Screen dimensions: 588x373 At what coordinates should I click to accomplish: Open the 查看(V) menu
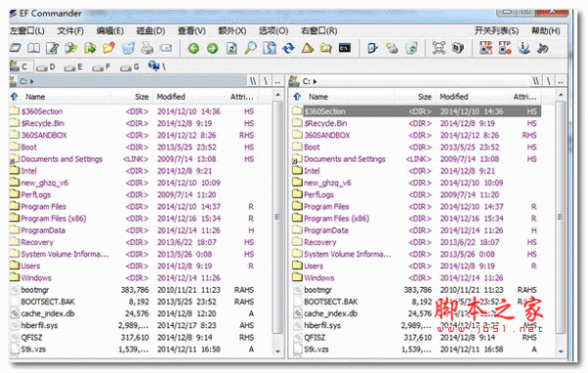pos(192,30)
